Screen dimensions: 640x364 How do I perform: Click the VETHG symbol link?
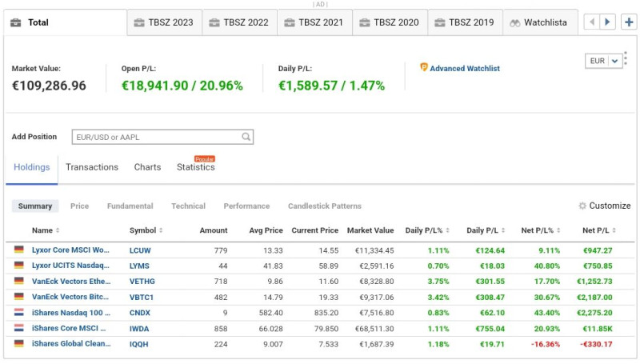[142, 281]
